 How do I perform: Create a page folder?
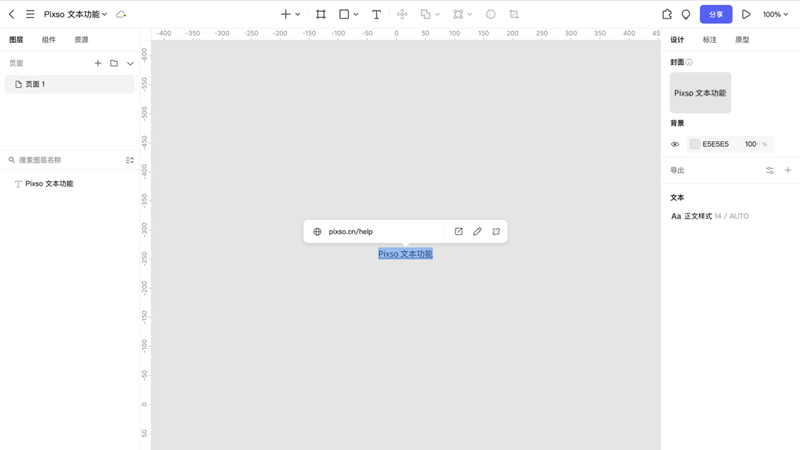point(114,63)
